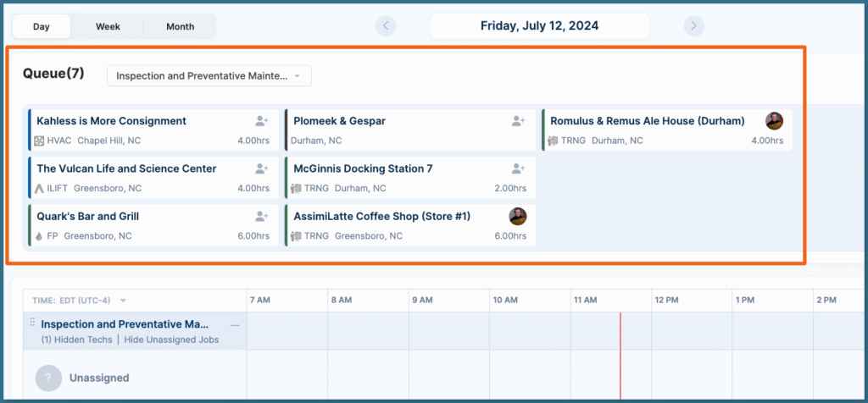Assign technician to The Vulcan Life and Science Center
Viewport: 868px width, 403px height.
tap(262, 168)
